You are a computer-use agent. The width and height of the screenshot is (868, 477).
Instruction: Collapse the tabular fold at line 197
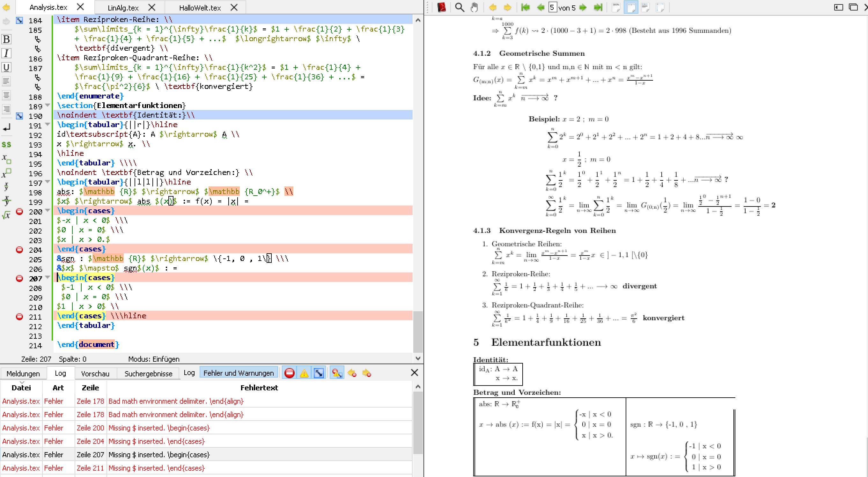pos(48,182)
